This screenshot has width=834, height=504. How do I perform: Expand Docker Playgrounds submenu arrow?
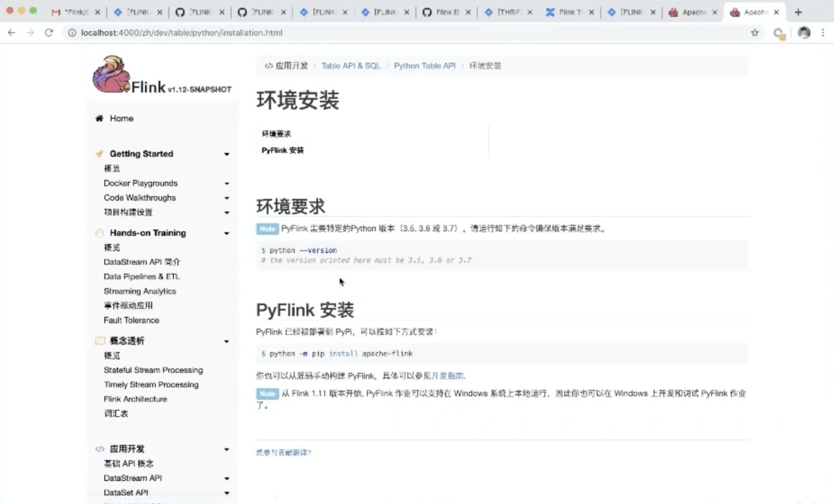pyautogui.click(x=226, y=184)
